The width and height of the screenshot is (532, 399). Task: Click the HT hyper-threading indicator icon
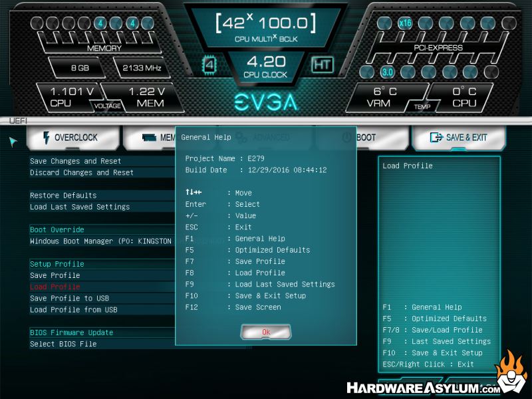point(322,65)
